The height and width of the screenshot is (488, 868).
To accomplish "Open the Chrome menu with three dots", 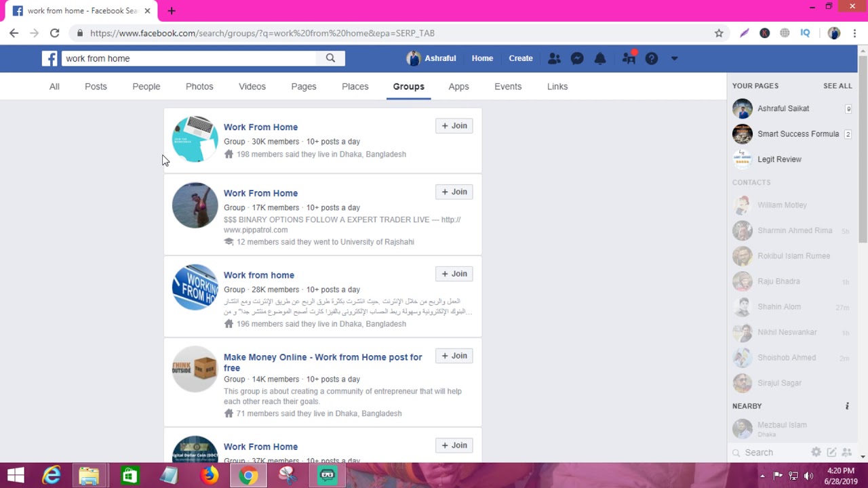I will point(854,33).
